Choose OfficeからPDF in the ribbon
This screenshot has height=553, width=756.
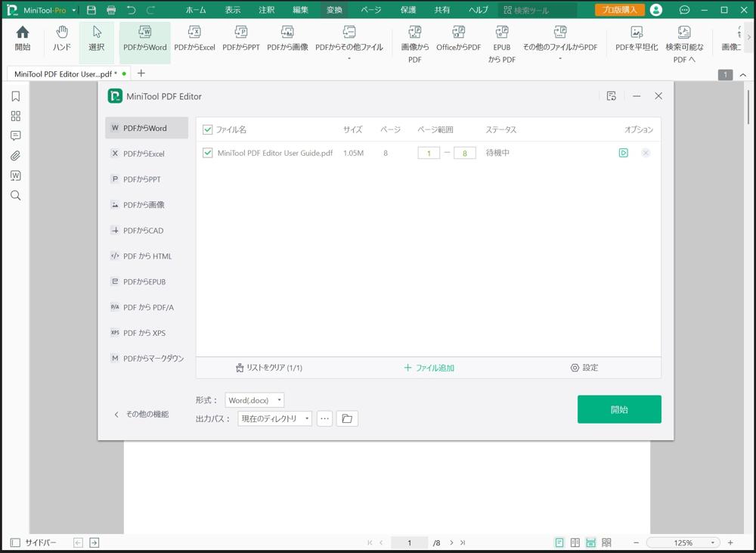[x=459, y=39]
